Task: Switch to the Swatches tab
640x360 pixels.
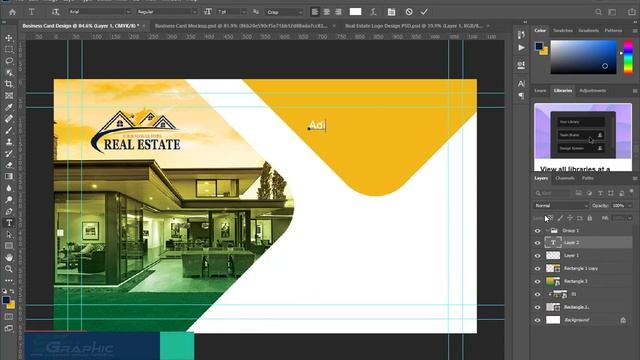Action: pyautogui.click(x=562, y=31)
